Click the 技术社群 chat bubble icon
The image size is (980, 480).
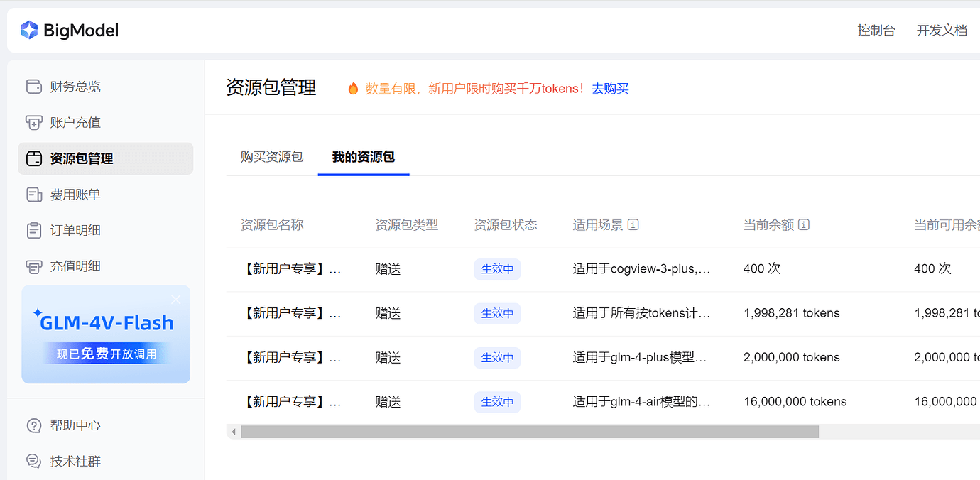click(x=33, y=462)
